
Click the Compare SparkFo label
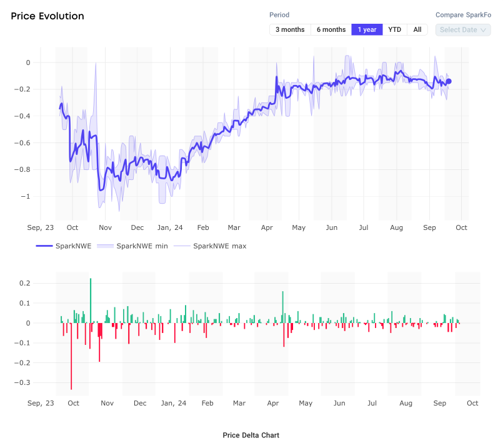[463, 15]
